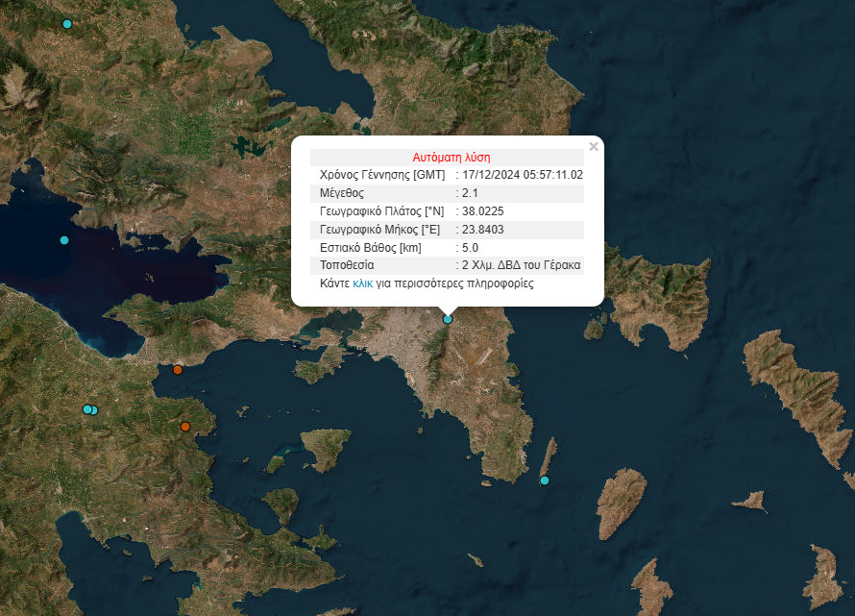Click the focal depth value 5.0
This screenshot has width=855, height=616.
[471, 248]
